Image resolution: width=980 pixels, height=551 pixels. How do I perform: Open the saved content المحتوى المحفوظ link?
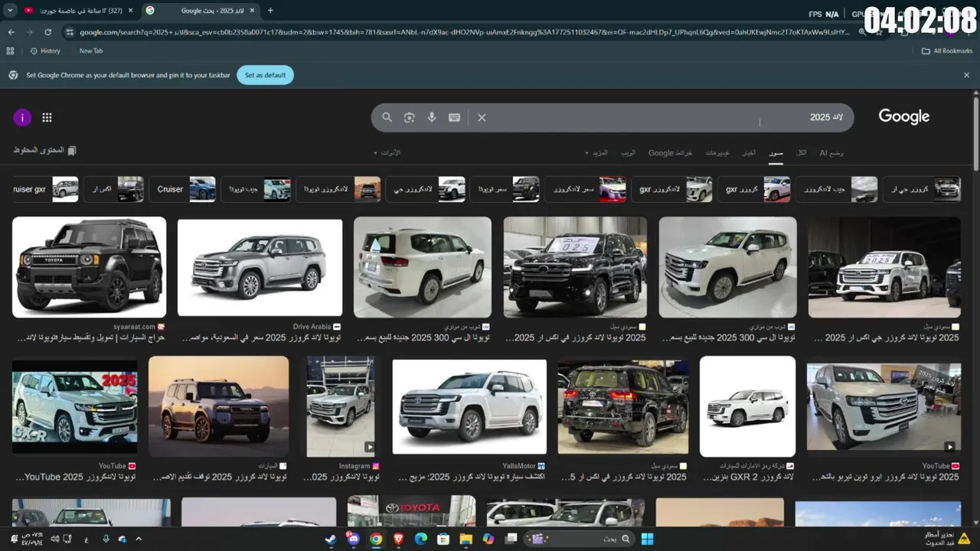point(44,151)
